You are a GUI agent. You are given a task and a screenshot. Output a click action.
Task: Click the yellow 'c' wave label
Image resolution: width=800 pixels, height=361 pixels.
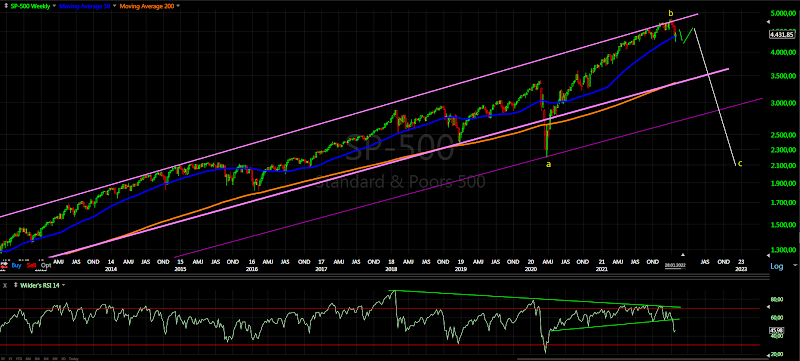click(740, 164)
